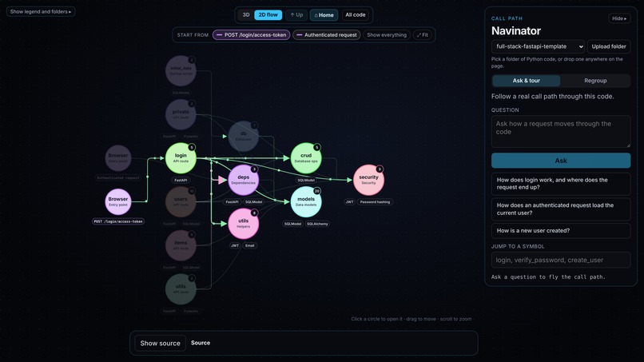Click the JWT tag under utils Helpers
Image resolution: width=644 pixels, height=362 pixels.
click(x=235, y=245)
